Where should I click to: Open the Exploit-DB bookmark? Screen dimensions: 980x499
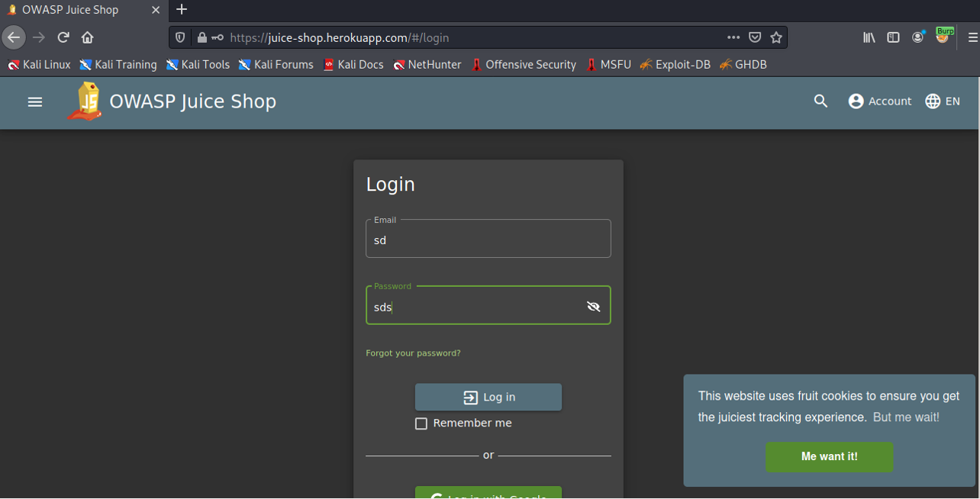(x=675, y=65)
